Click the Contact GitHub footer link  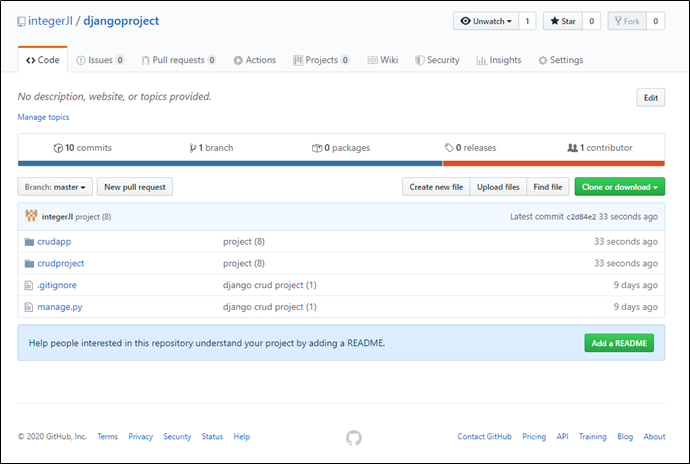[484, 436]
